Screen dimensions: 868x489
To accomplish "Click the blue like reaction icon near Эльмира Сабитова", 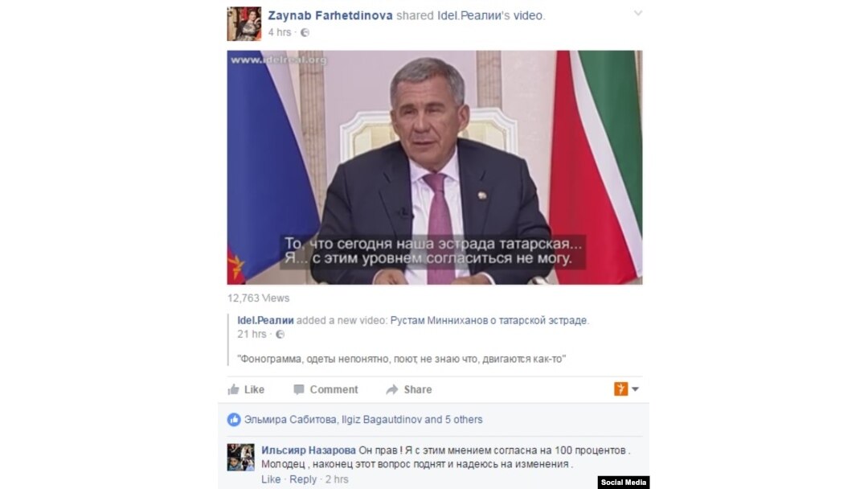I will (234, 420).
